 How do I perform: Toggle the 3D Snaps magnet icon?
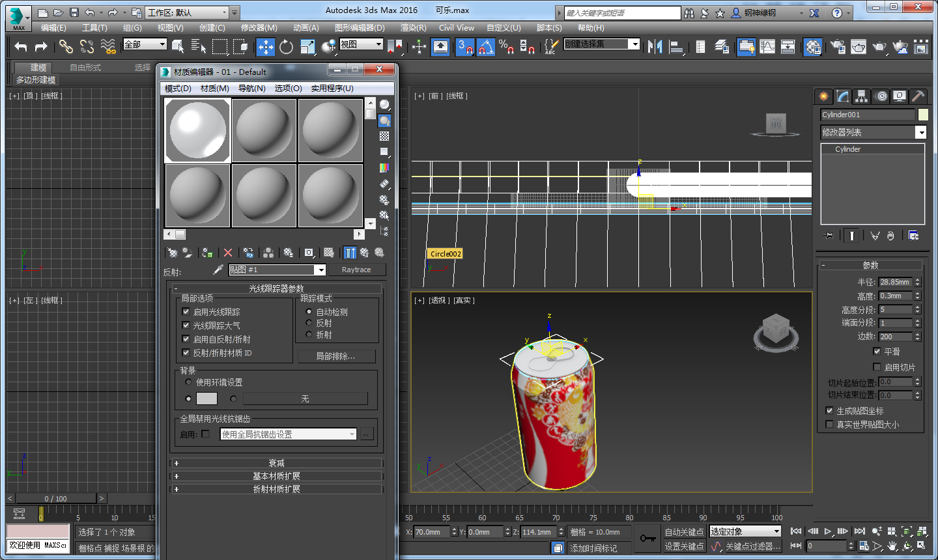pos(464,46)
